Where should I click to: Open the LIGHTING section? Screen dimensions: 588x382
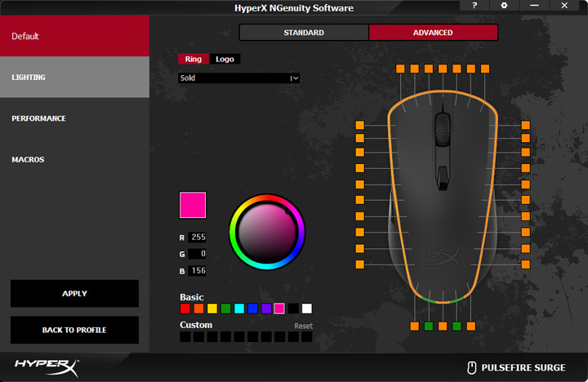click(74, 78)
